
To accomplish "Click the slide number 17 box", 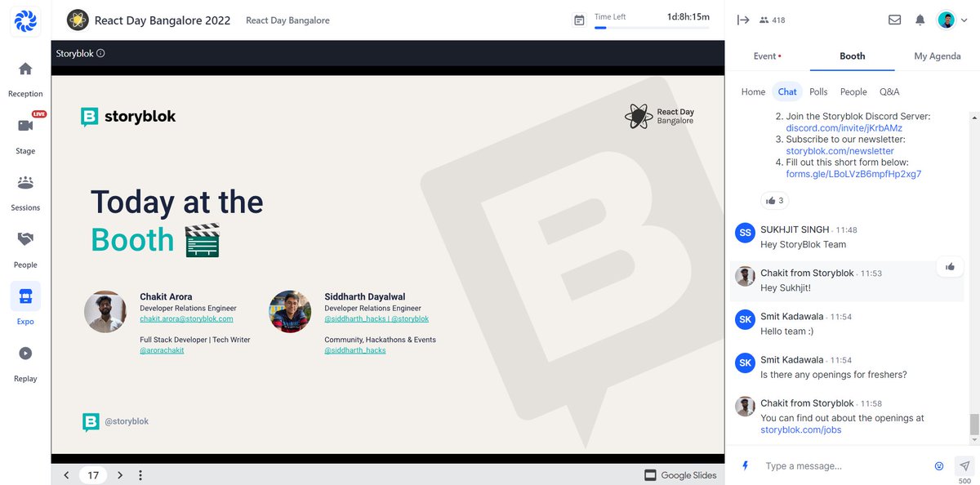I will click(93, 475).
